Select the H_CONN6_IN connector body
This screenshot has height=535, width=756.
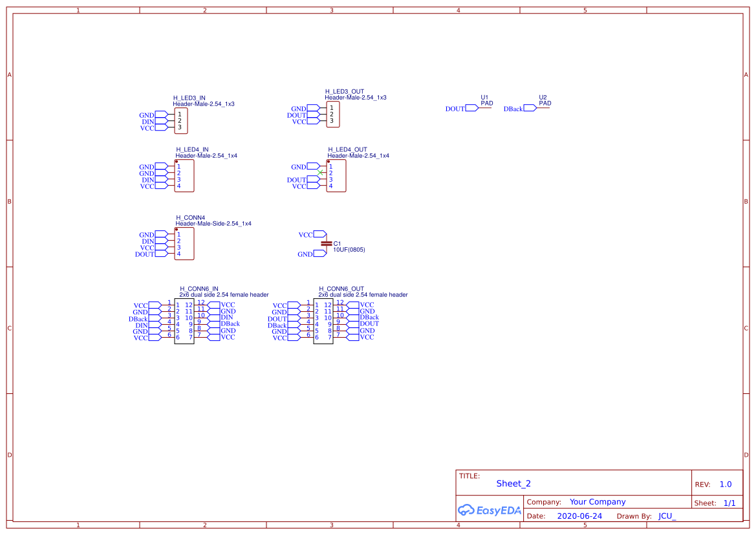184,322
